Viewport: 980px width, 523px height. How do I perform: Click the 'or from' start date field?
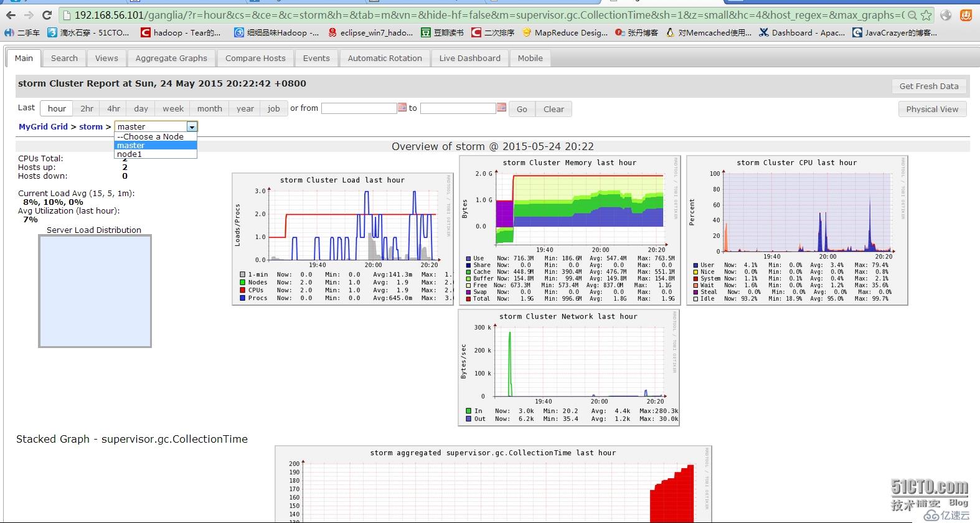(x=359, y=108)
